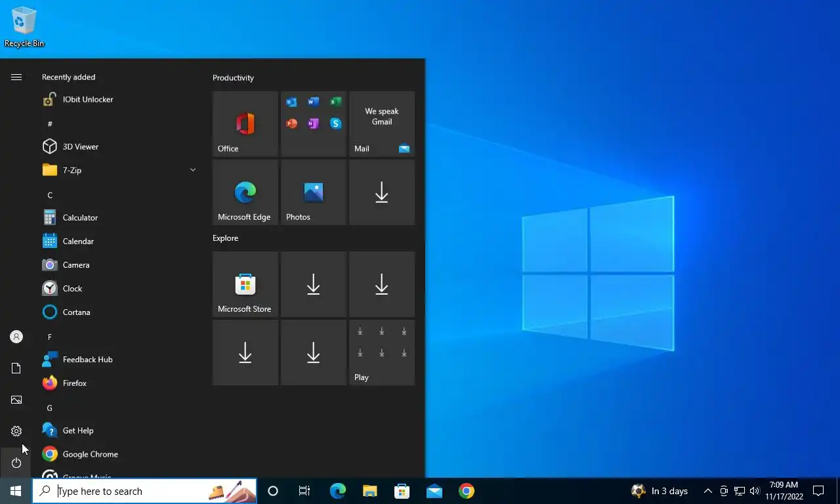
Task: Click the 'Recently added' heading
Action: [68, 77]
